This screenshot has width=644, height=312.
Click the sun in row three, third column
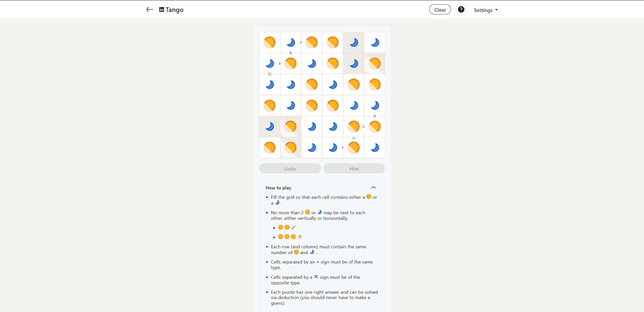click(312, 85)
